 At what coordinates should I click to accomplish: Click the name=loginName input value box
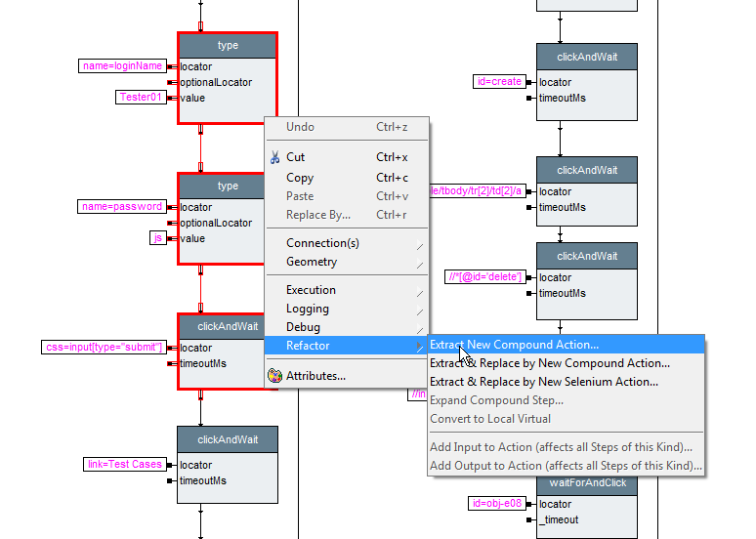[x=122, y=66]
